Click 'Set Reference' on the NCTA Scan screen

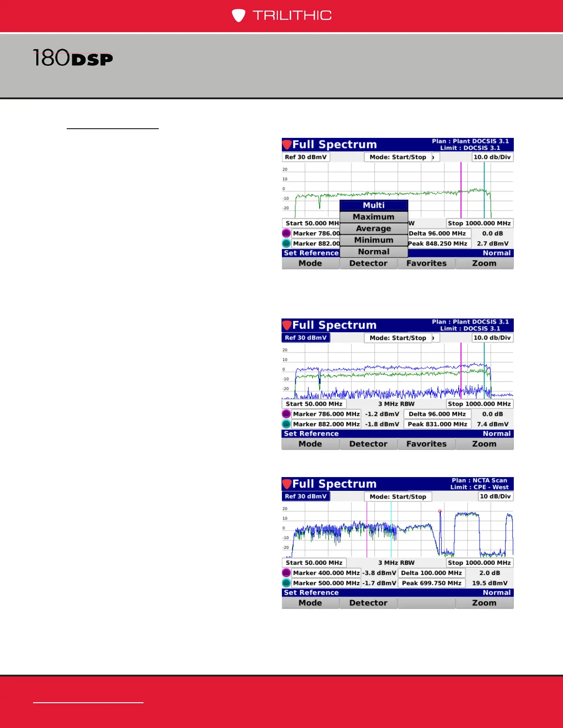(x=311, y=592)
